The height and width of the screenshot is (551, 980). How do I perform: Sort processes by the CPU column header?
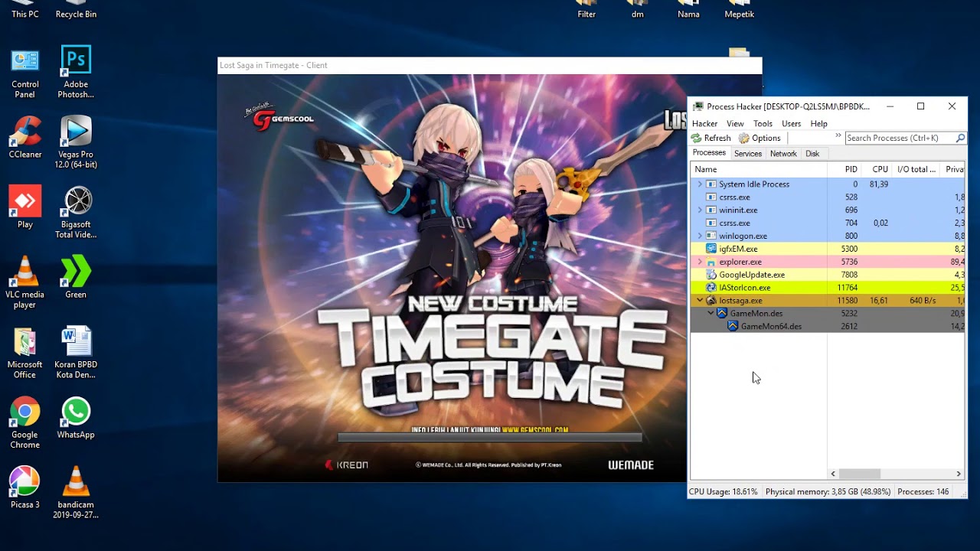pyautogui.click(x=877, y=169)
